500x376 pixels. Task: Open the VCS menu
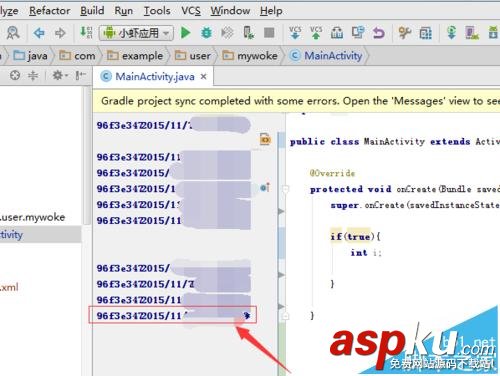click(191, 11)
